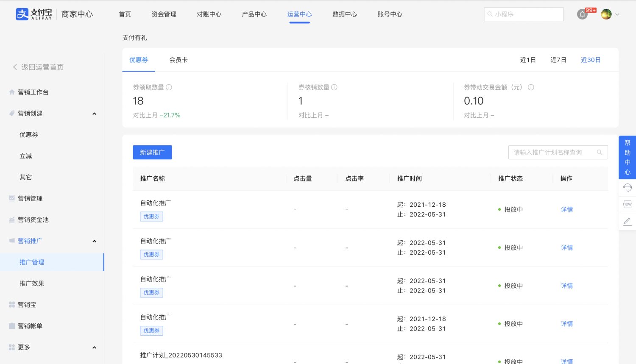636x364 pixels.
Task: Select 近7日 time range
Action: click(x=558, y=60)
